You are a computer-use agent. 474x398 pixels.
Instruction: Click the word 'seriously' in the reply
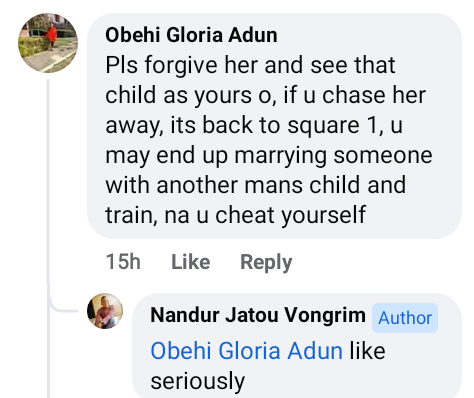coord(198,381)
